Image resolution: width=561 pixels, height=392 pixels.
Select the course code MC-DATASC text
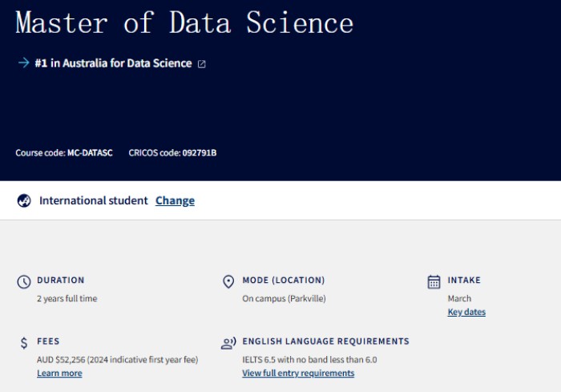pyautogui.click(x=90, y=152)
